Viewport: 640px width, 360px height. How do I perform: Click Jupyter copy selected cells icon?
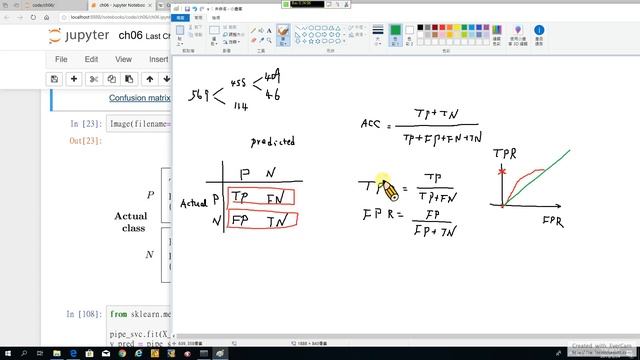(x=111, y=79)
